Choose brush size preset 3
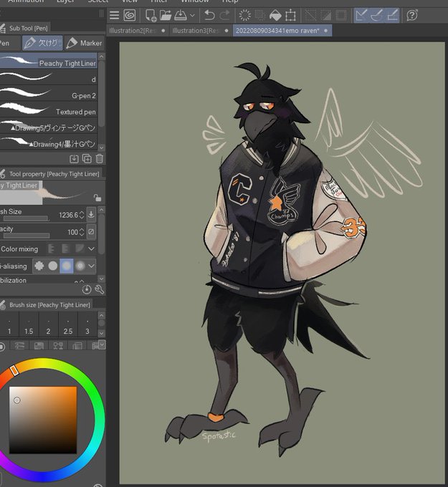448x487 pixels. pos(87,324)
